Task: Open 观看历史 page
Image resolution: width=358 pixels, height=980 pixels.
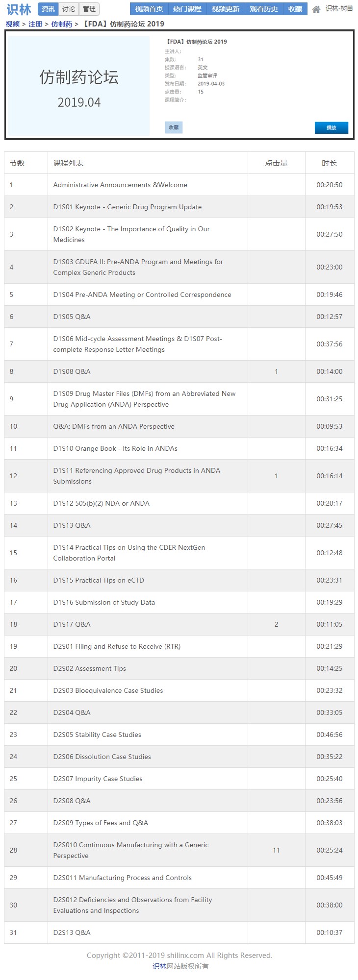Action: 264,9
